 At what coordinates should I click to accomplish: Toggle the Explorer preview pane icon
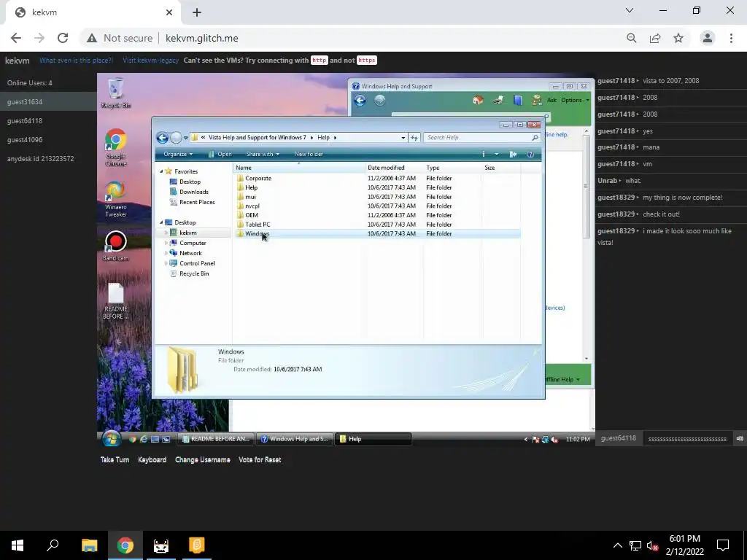pyautogui.click(x=513, y=155)
